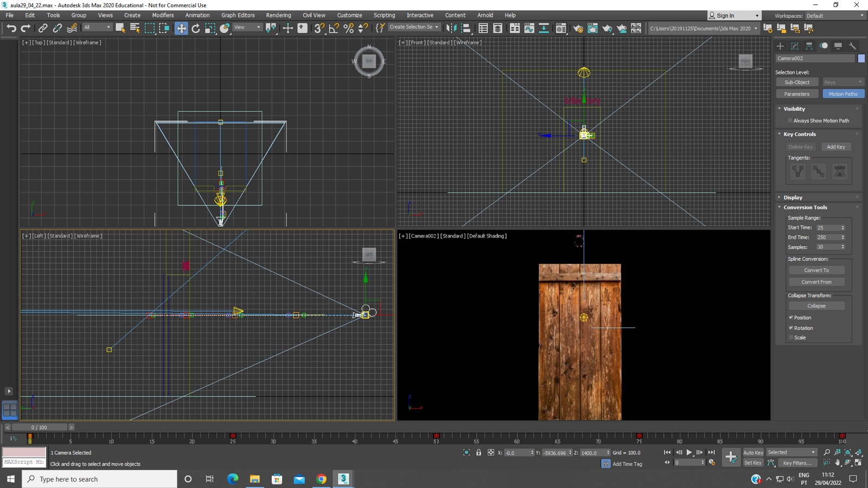Select the Select and Link tool
This screenshot has width=868, height=488.
(x=43, y=28)
